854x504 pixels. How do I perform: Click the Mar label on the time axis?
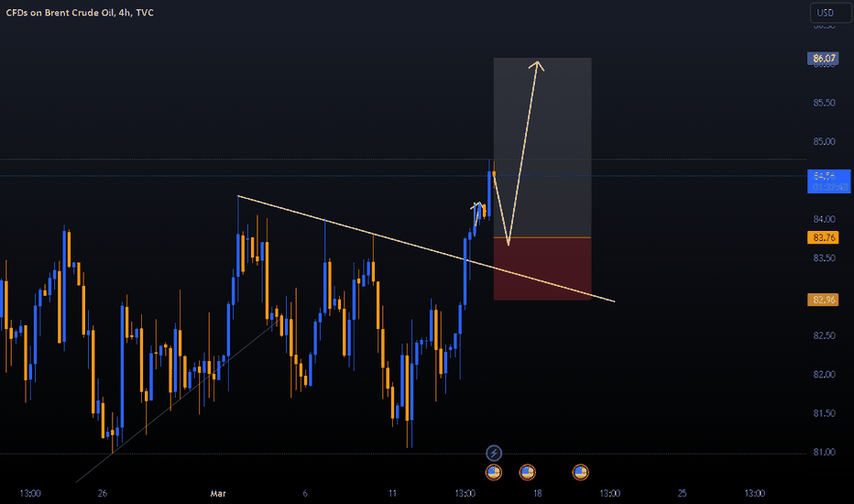218,494
